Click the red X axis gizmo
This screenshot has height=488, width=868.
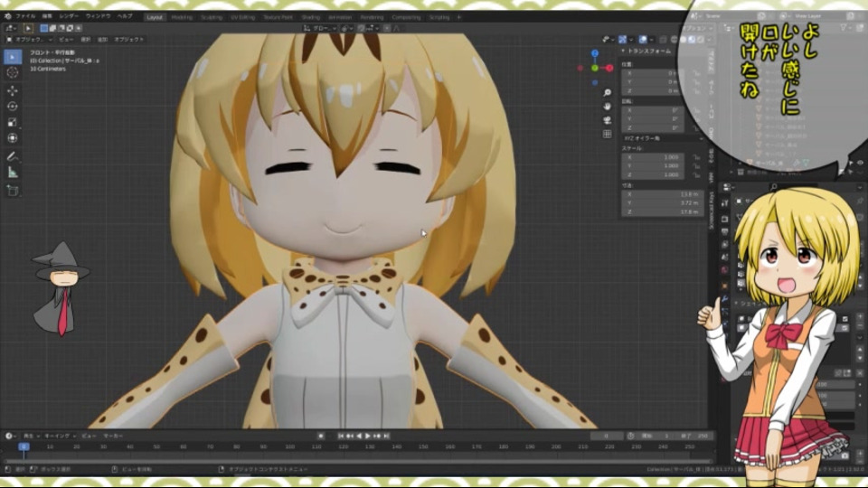[609, 68]
